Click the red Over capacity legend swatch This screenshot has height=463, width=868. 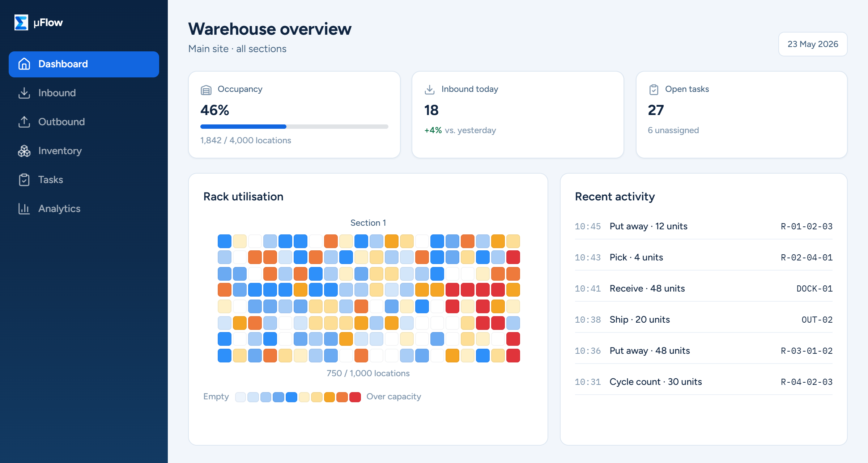[355, 397]
